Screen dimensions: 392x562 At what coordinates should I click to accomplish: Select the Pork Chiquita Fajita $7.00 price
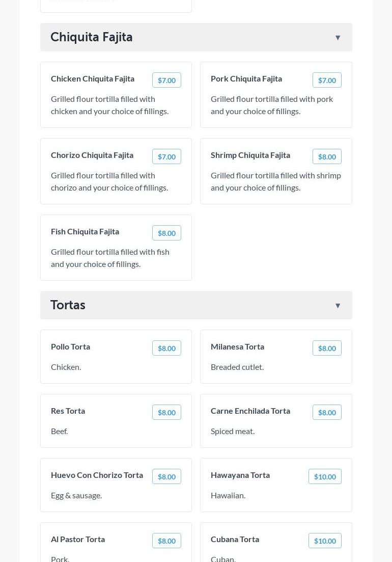click(x=327, y=81)
